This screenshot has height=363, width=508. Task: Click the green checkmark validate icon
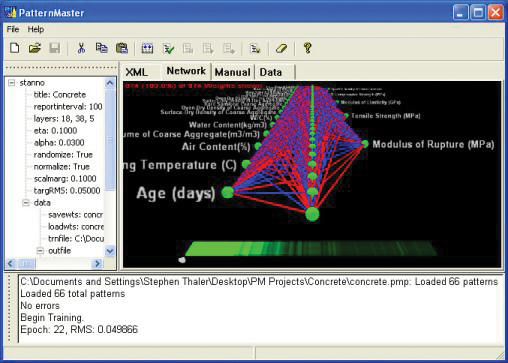[x=168, y=49]
